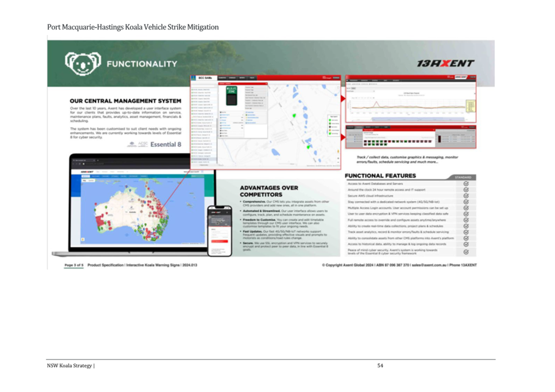Select the Wildlife Zone sign image
Image resolution: width=555 pixels, height=392 pixels.
tap(232, 95)
